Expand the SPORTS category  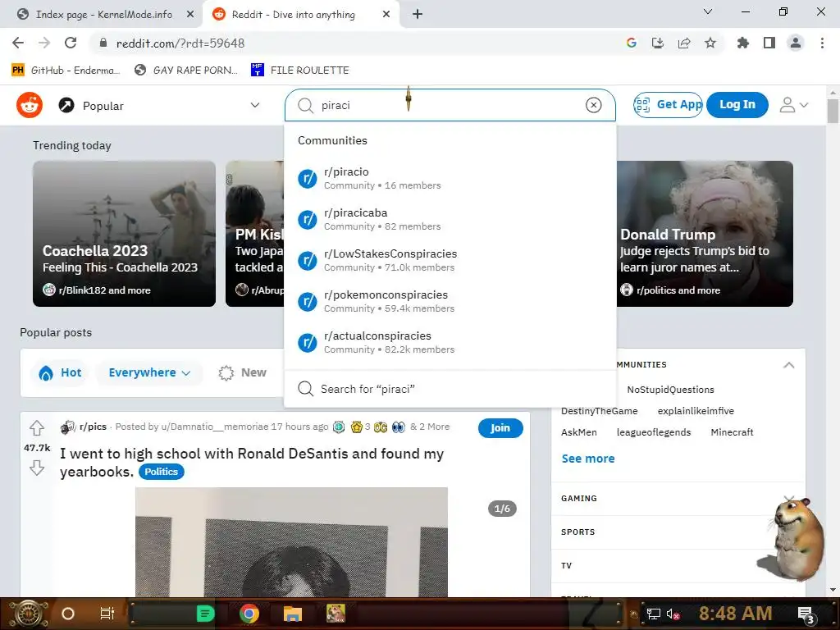pos(678,532)
